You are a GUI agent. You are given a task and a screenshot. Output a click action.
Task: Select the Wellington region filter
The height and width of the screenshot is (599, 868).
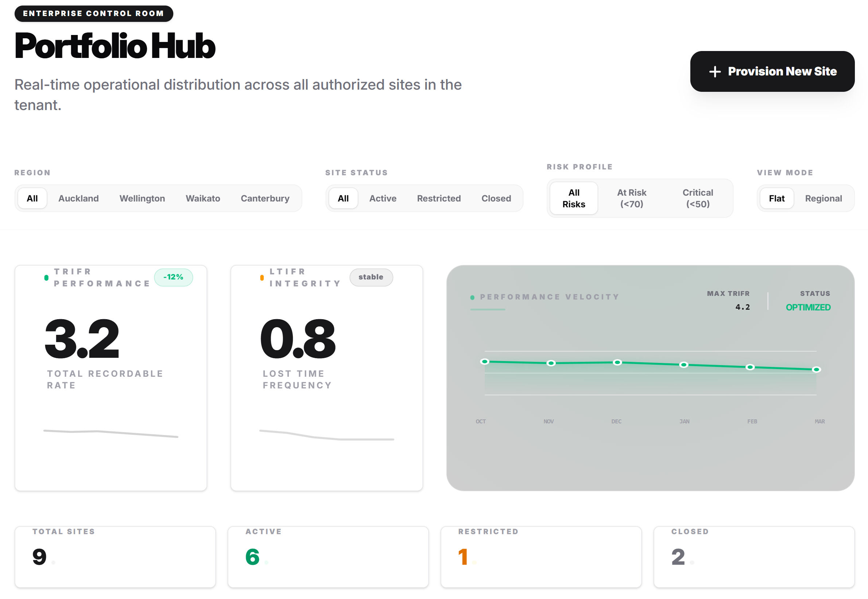[x=142, y=198]
